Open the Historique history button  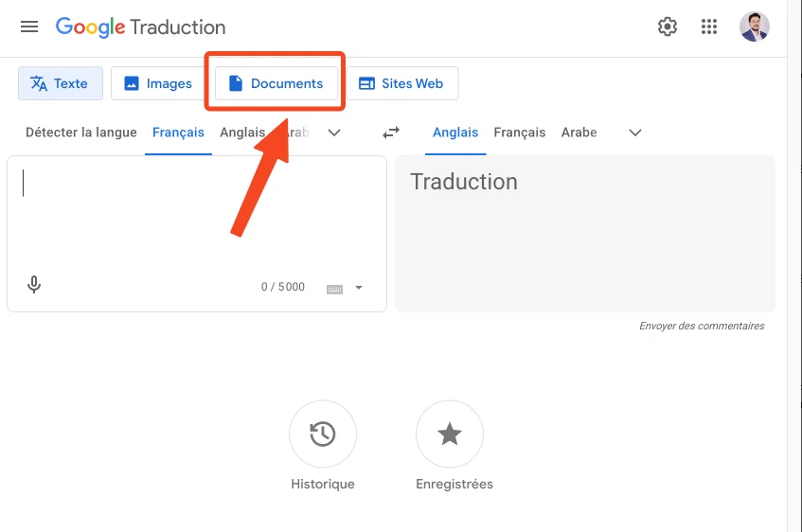323,434
